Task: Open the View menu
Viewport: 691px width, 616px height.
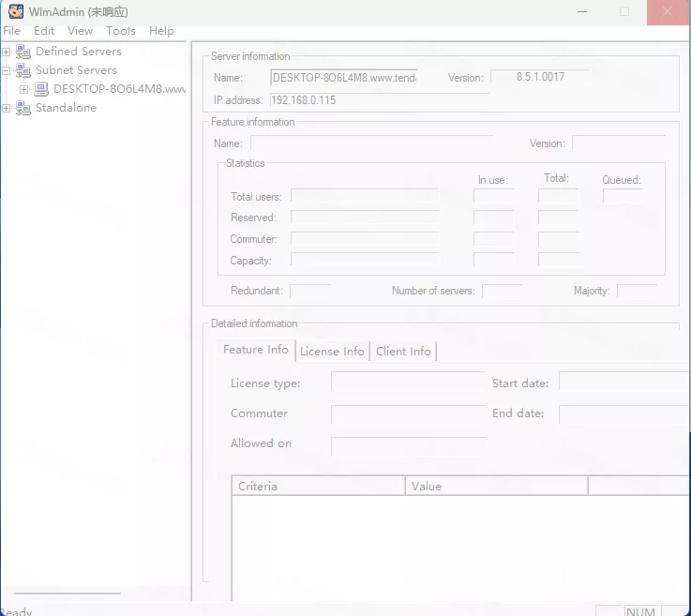Action: (x=81, y=31)
